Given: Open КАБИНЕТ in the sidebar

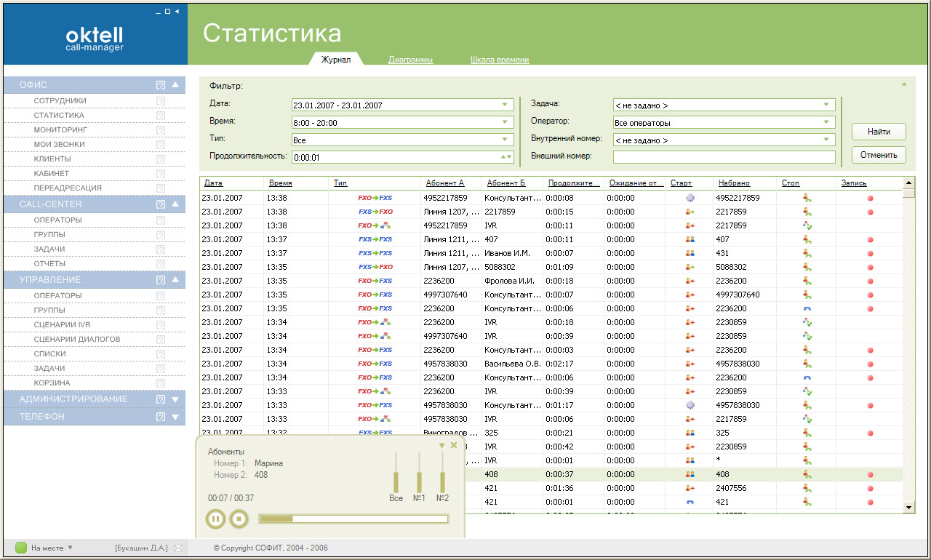Looking at the screenshot, I should [x=52, y=174].
